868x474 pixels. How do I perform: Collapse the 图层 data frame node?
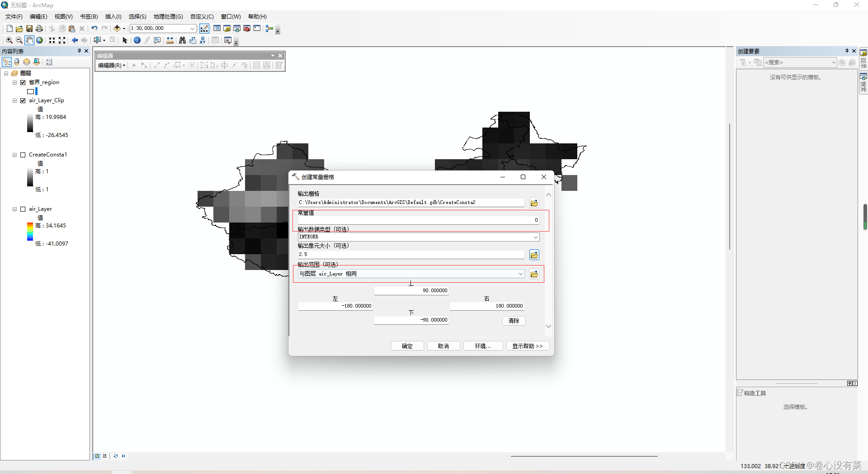pyautogui.click(x=6, y=73)
